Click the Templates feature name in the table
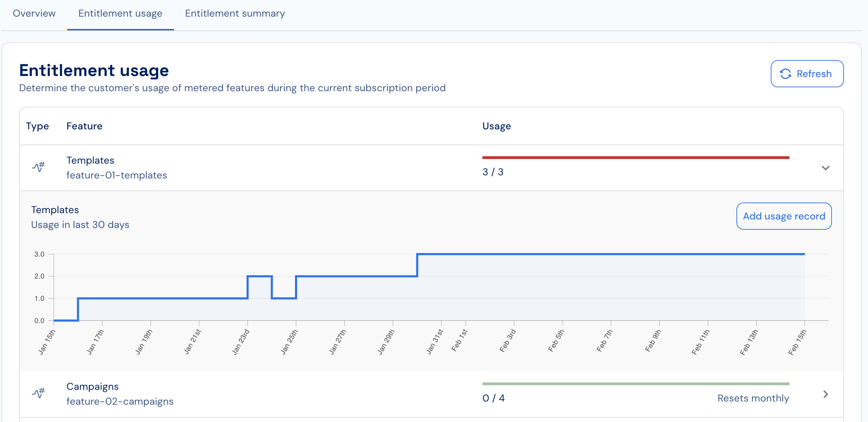The width and height of the screenshot is (868, 422). pyautogui.click(x=90, y=160)
